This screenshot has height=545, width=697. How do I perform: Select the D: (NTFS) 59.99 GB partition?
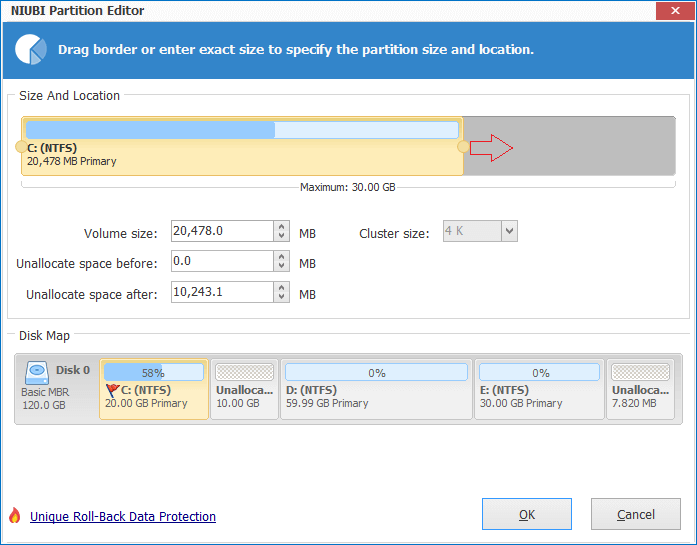376,389
